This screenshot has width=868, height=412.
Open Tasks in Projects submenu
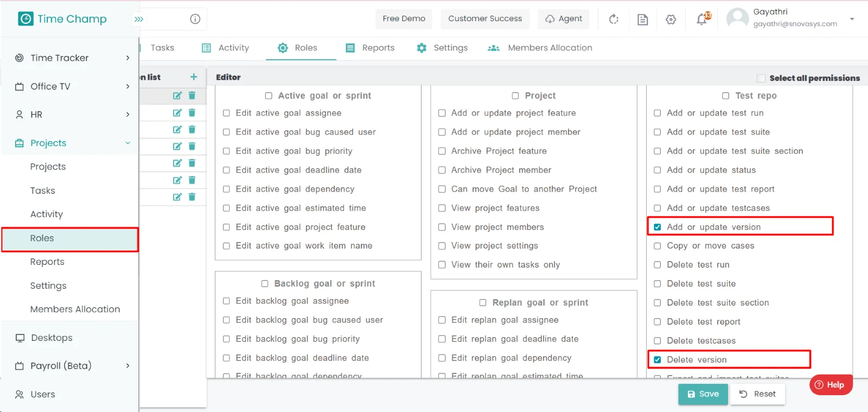(x=43, y=191)
